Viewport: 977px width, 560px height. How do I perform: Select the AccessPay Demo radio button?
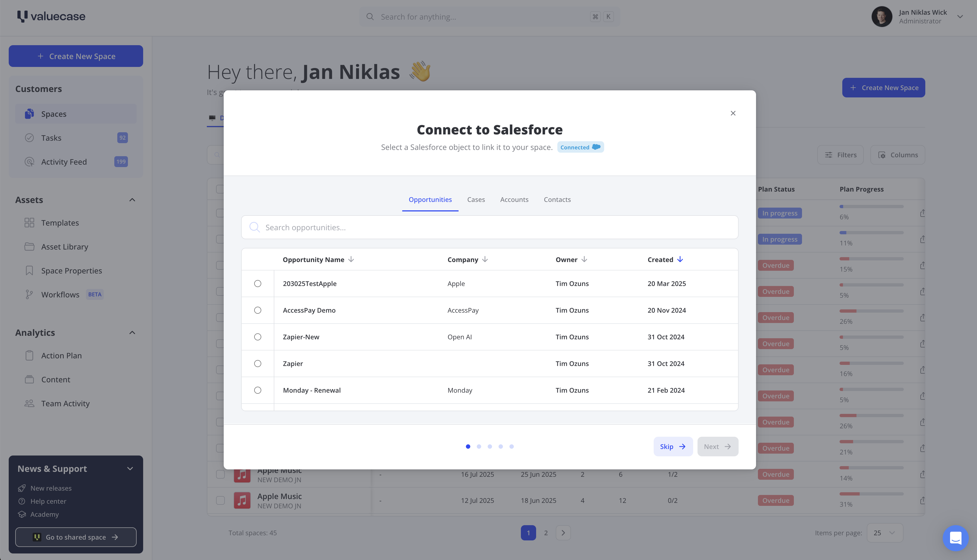pos(258,310)
